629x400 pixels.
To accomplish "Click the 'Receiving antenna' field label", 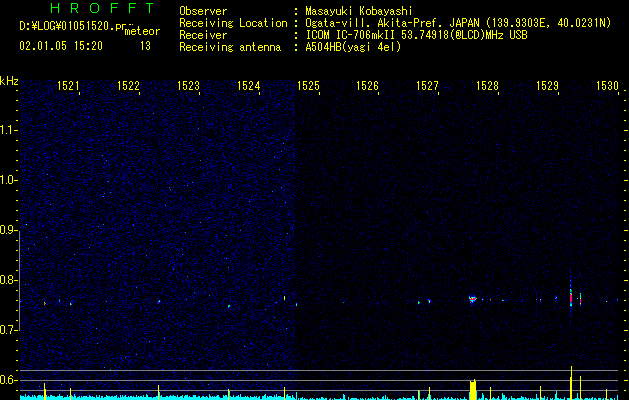I will click(x=230, y=47).
